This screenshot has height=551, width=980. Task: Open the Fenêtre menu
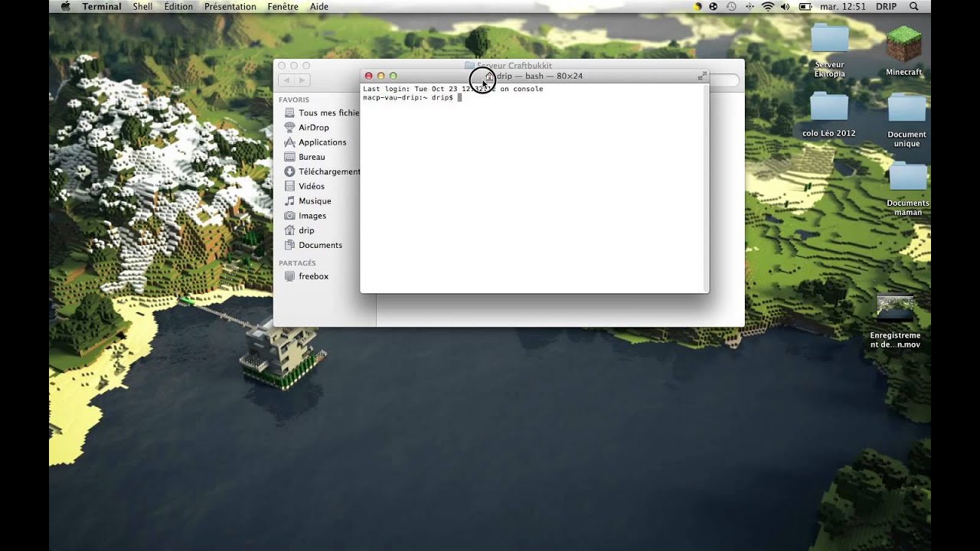click(x=283, y=6)
